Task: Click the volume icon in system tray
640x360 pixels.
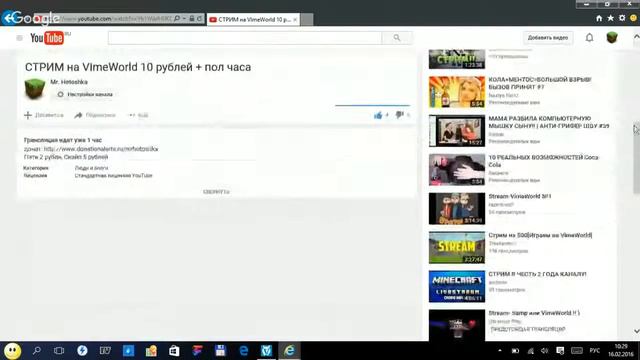Action: coord(544,351)
